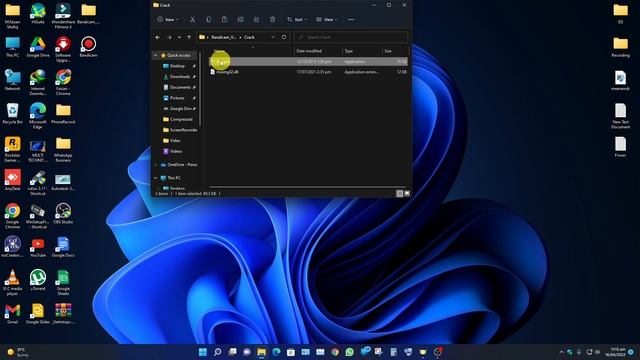Select the HiSuite desktop icon
The width and height of the screenshot is (640, 360).
[38, 13]
